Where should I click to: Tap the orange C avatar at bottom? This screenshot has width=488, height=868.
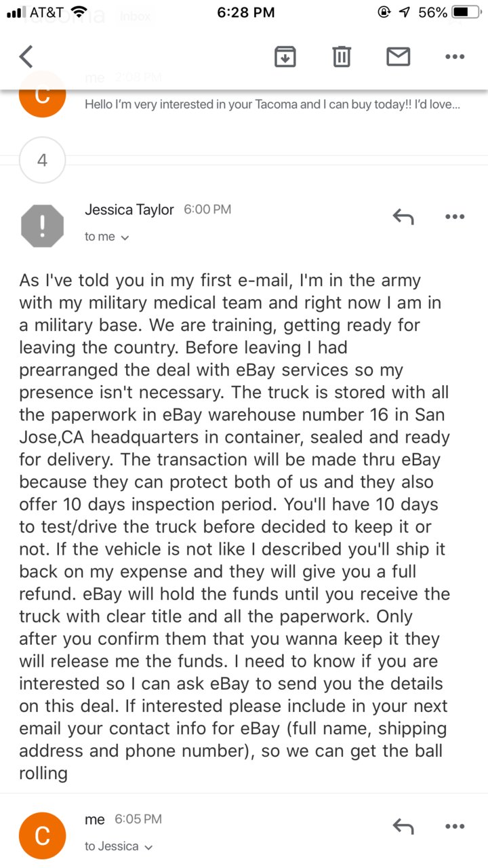coord(42,835)
